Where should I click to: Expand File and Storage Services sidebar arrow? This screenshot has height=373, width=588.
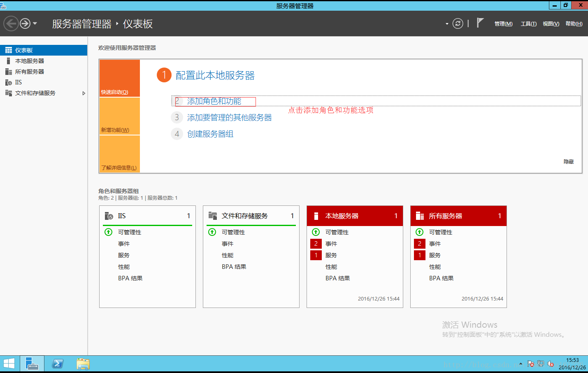(84, 93)
